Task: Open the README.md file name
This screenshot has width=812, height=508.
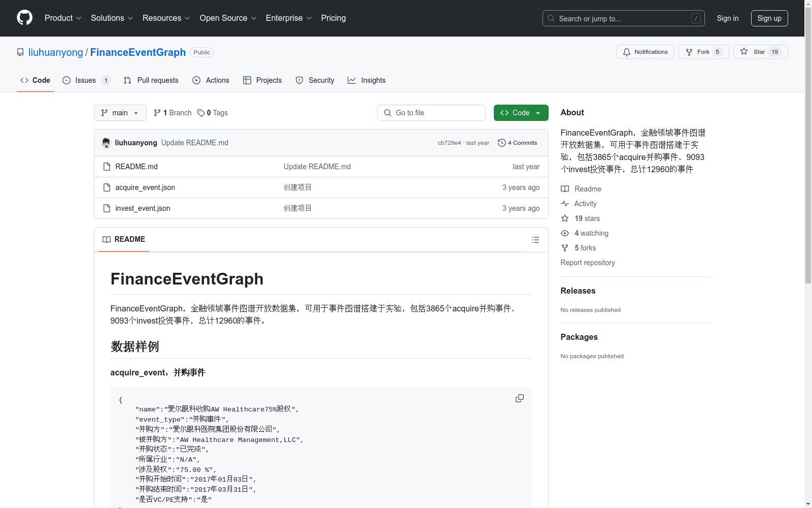Action: [137, 167]
